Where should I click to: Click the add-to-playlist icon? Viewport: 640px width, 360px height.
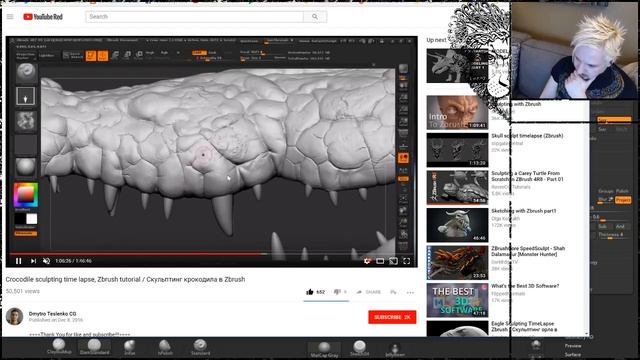click(x=393, y=292)
